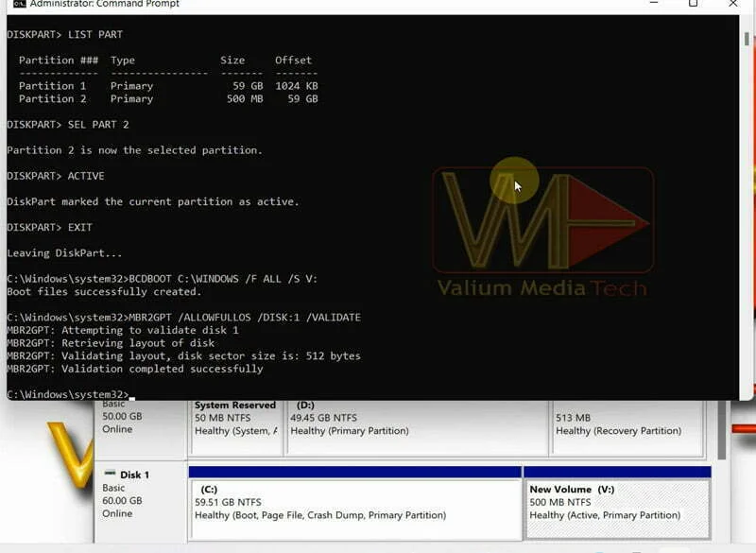Click the 'Offset' column header
The image size is (756, 553).
click(293, 60)
